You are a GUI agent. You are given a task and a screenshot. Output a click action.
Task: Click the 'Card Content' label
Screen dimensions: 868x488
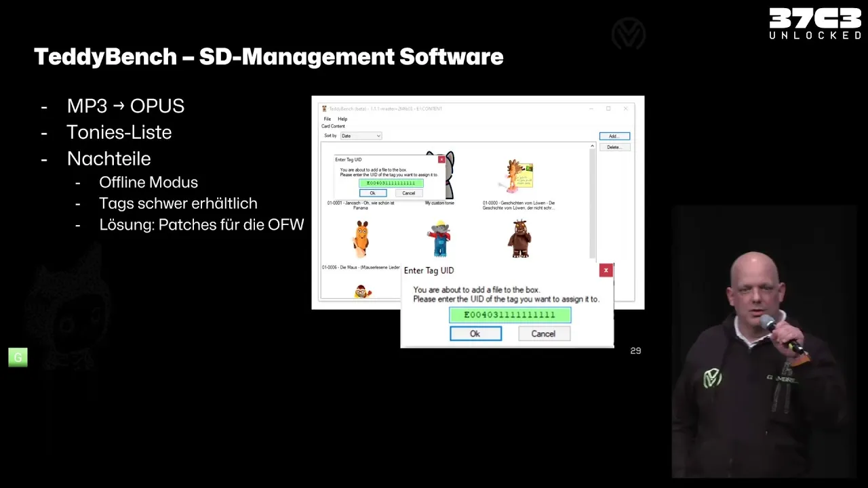pos(333,126)
